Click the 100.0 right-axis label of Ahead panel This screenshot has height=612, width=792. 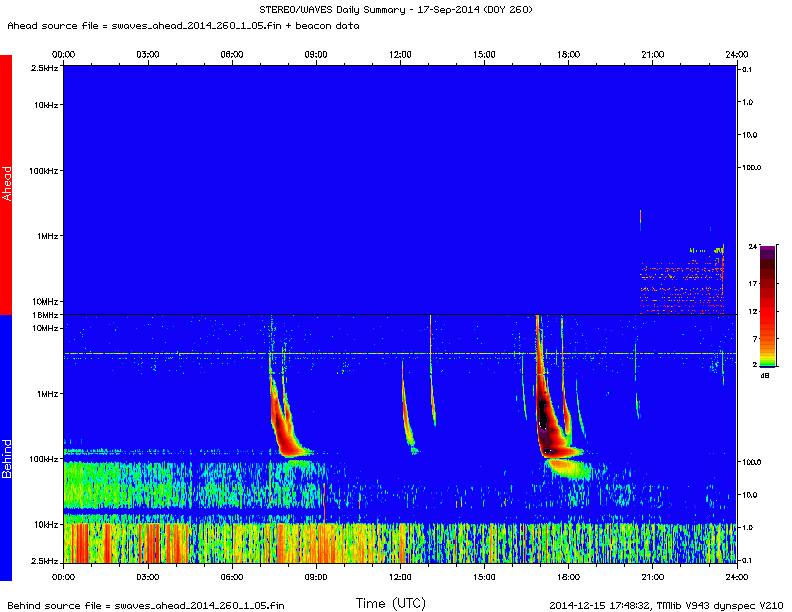click(751, 167)
